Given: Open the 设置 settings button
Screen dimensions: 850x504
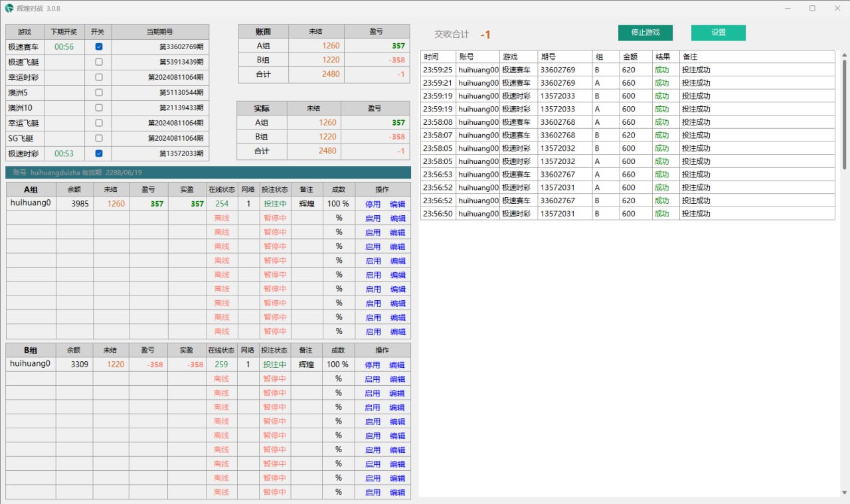Looking at the screenshot, I should pos(718,33).
